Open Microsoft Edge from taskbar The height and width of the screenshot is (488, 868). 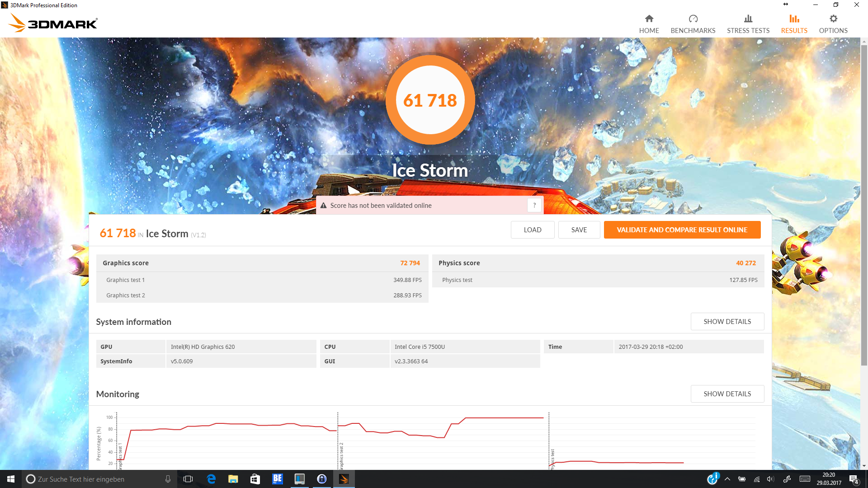211,479
